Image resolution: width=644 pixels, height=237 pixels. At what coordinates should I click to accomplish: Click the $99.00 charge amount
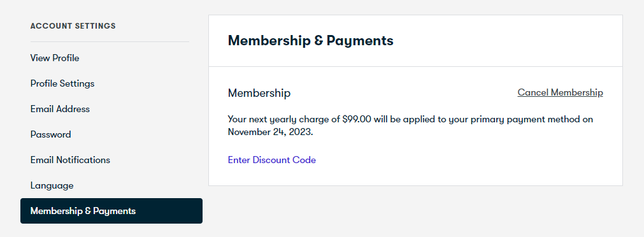click(357, 119)
